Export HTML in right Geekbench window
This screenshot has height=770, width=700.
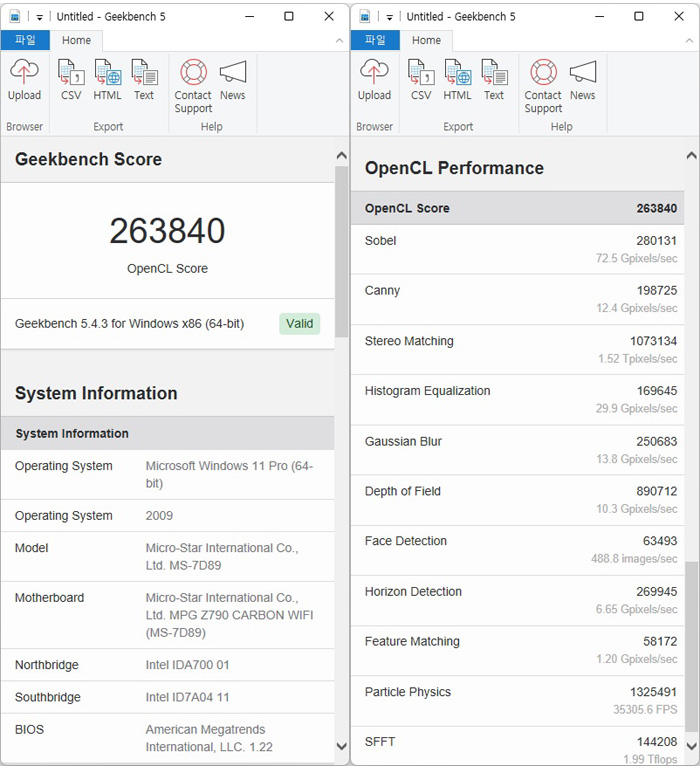point(457,80)
